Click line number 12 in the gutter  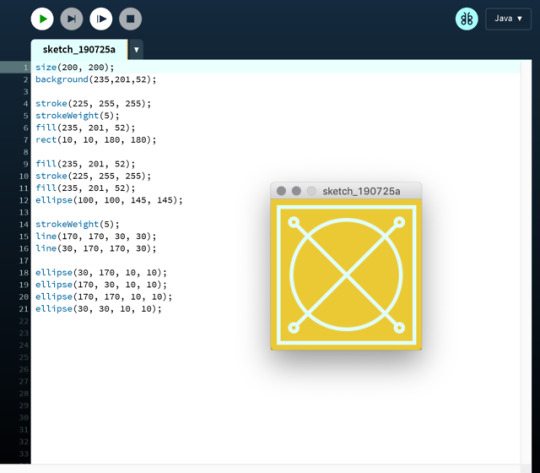pyautogui.click(x=24, y=200)
